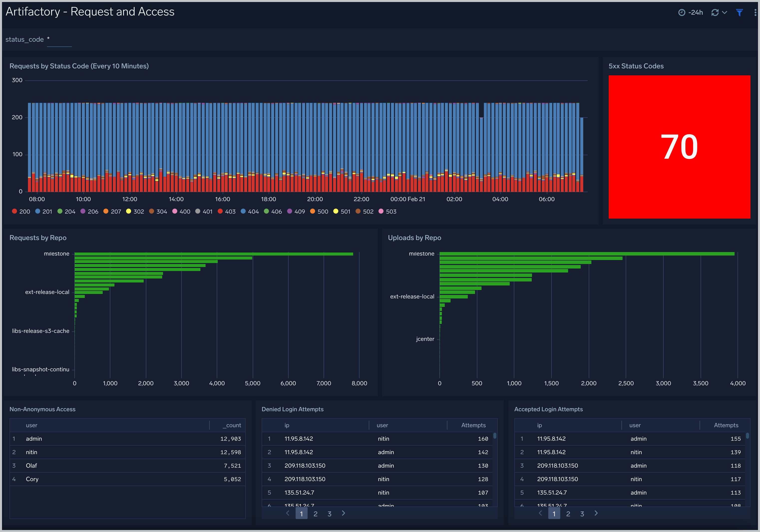Image resolution: width=760 pixels, height=532 pixels.
Task: Toggle the 406 legend entry
Action: (273, 211)
